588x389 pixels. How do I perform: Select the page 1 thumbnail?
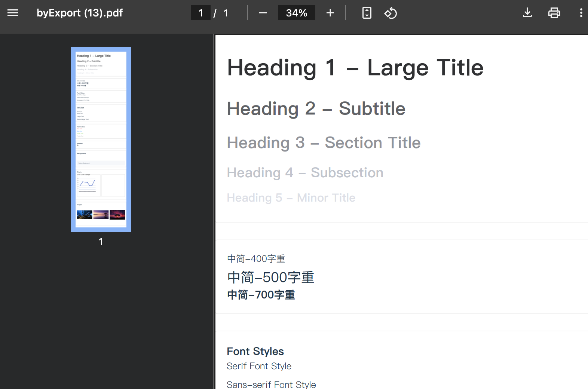click(x=101, y=140)
